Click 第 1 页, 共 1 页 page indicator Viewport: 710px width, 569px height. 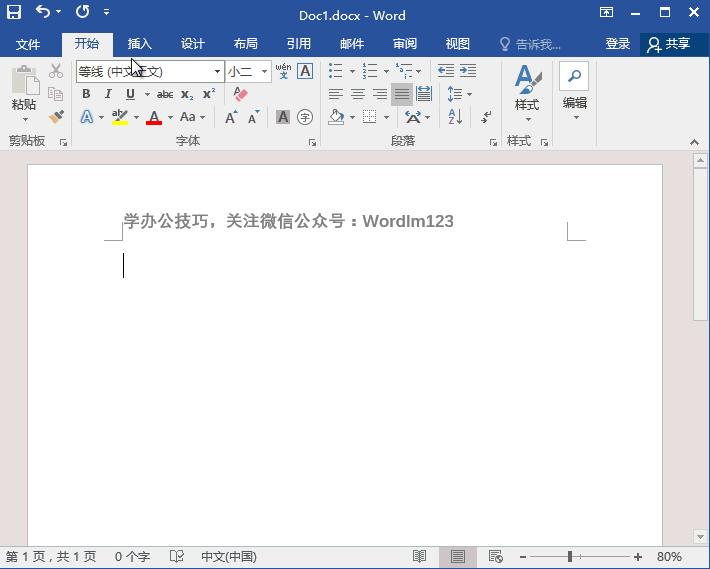point(51,556)
